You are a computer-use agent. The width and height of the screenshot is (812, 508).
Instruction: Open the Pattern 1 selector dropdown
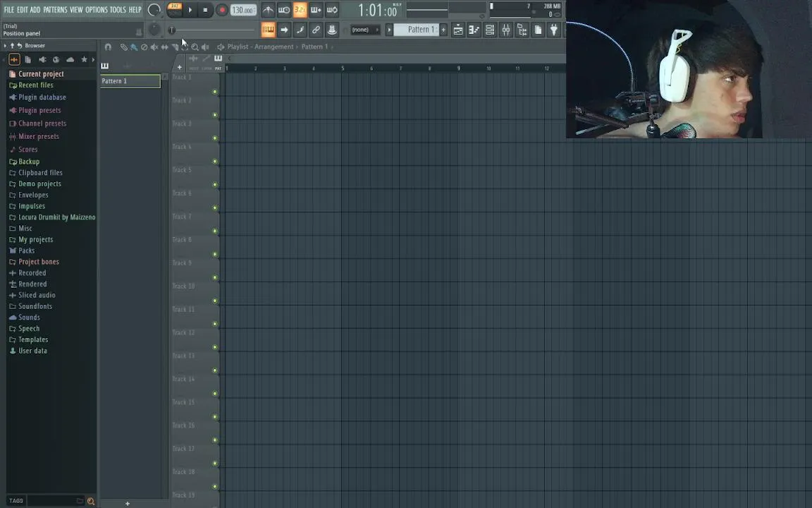click(x=416, y=30)
